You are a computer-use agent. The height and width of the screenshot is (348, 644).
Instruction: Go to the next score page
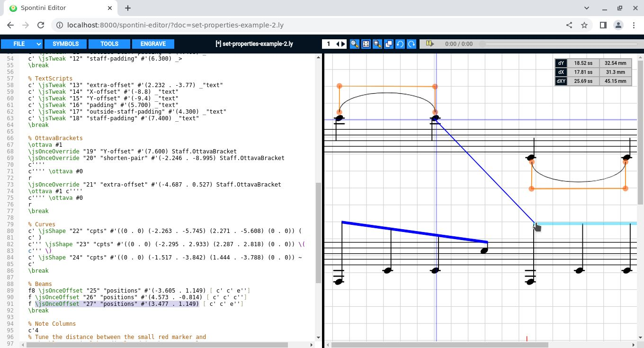[x=344, y=44]
